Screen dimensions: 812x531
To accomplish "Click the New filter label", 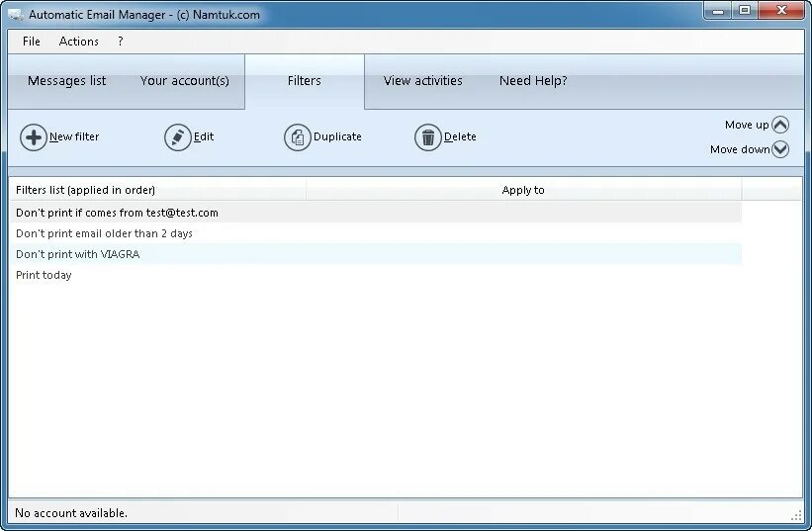I will click(74, 136).
